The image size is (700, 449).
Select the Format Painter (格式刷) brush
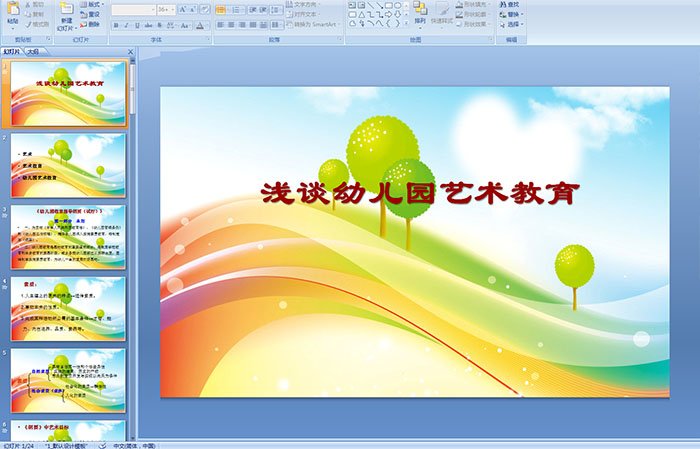[x=37, y=24]
